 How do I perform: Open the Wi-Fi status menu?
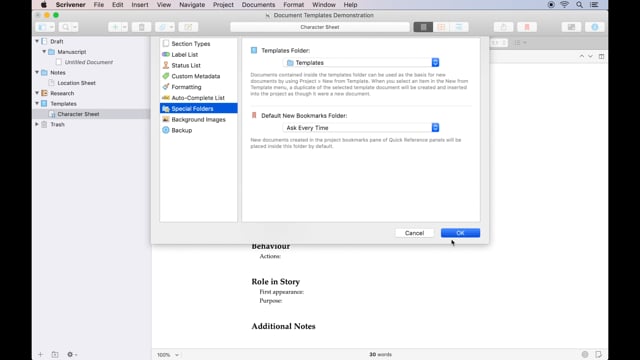click(x=564, y=5)
